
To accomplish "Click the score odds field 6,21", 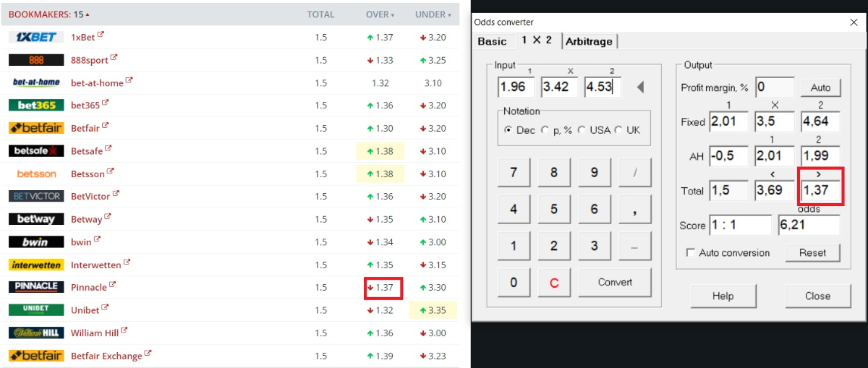I will (x=809, y=225).
